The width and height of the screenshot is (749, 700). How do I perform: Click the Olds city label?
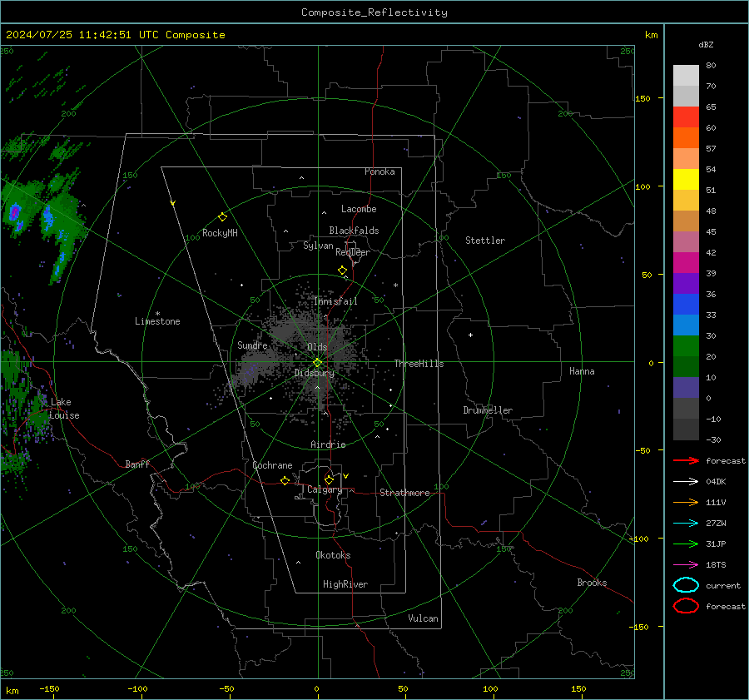(x=317, y=347)
